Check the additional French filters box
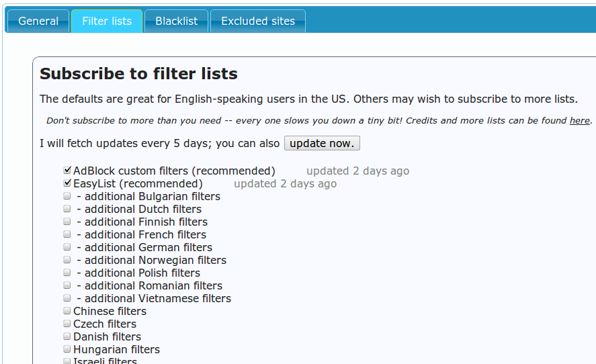596x364 pixels. tap(67, 234)
